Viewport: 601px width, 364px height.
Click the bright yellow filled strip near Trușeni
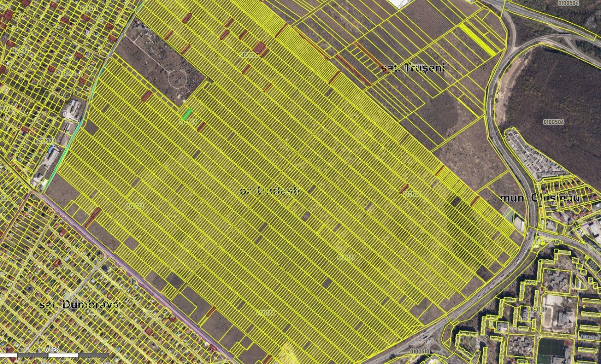click(478, 37)
